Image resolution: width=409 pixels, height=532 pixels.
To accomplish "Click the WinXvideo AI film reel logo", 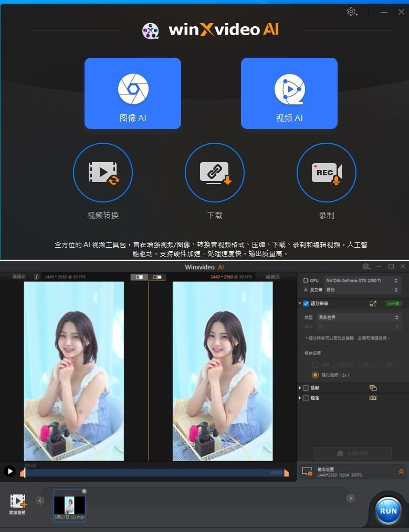I will click(x=150, y=31).
